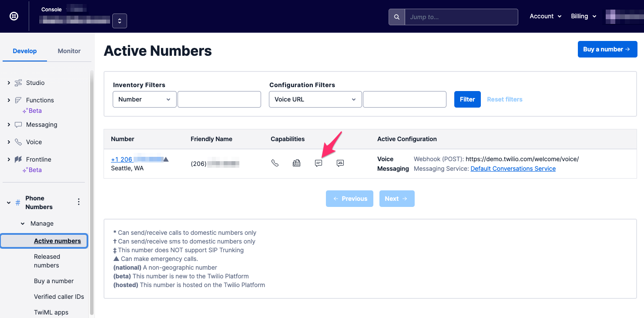This screenshot has height=318, width=644.
Task: Click the Beta label under Frontline
Action: click(32, 170)
